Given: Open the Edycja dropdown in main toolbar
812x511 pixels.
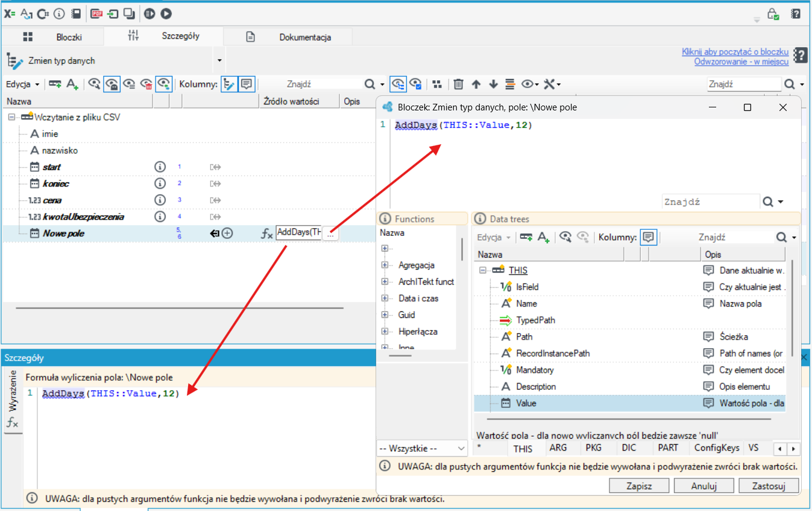Looking at the screenshot, I should click(x=23, y=84).
